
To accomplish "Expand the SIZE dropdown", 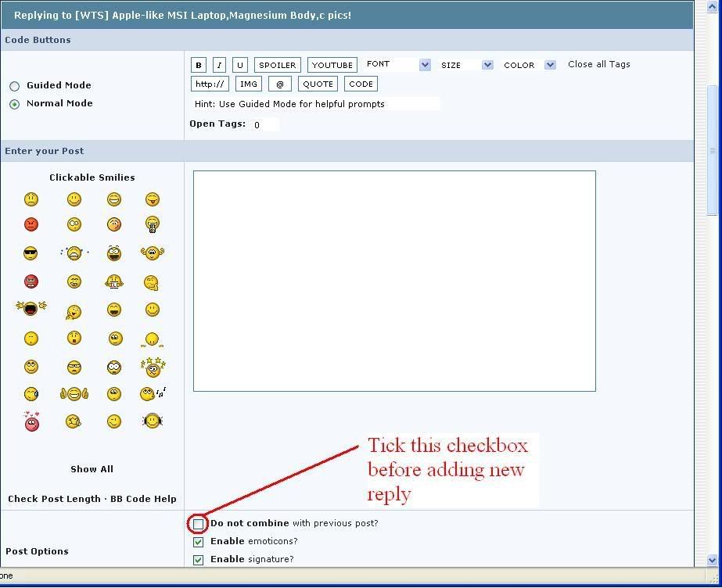I will point(487,65).
